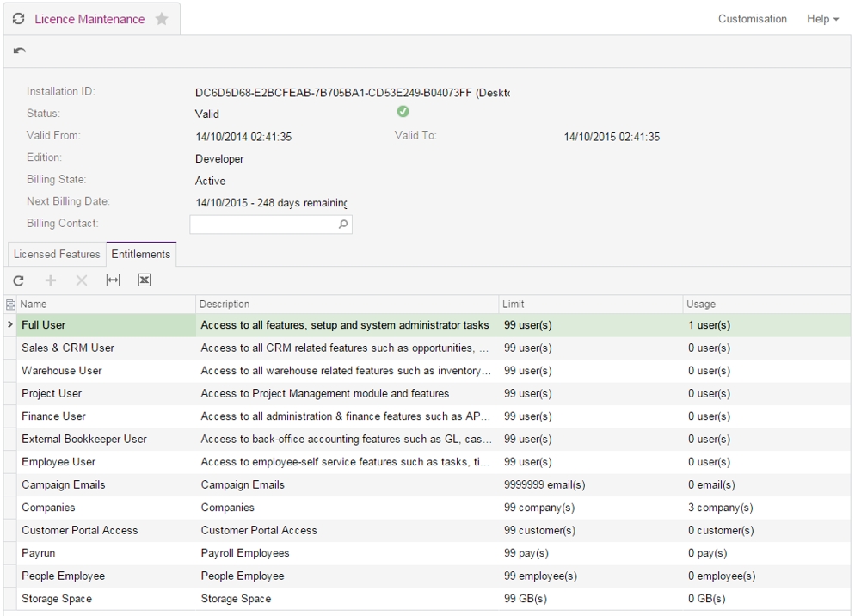Click the delete row X icon

click(x=82, y=280)
